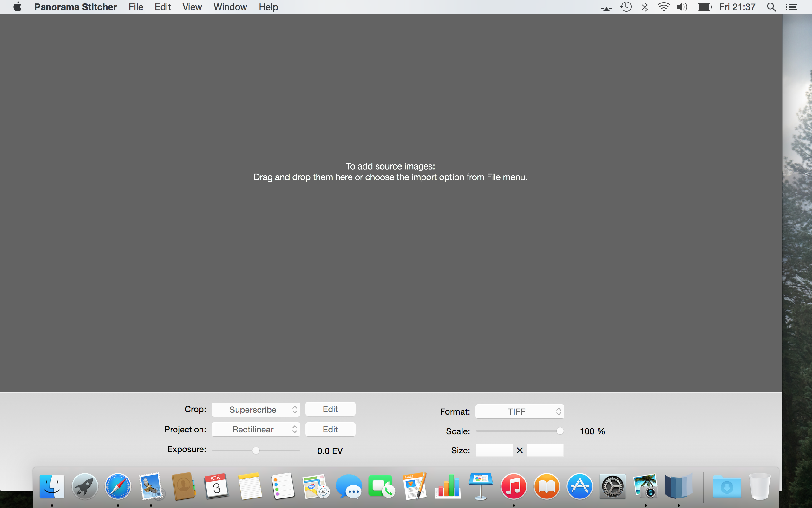Click the Edit button beside Crop
The width and height of the screenshot is (812, 508).
point(330,409)
